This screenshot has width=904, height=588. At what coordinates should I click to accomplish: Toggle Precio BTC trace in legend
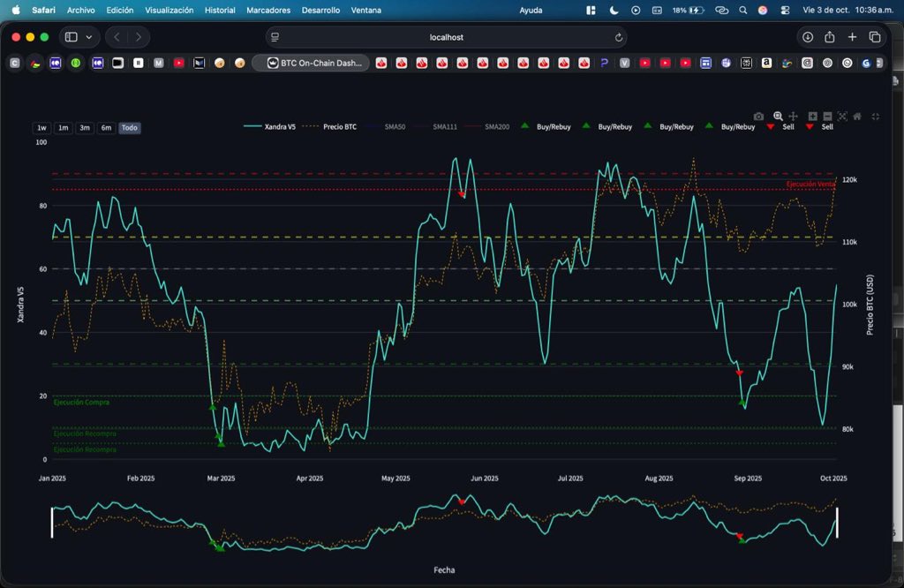(x=330, y=127)
